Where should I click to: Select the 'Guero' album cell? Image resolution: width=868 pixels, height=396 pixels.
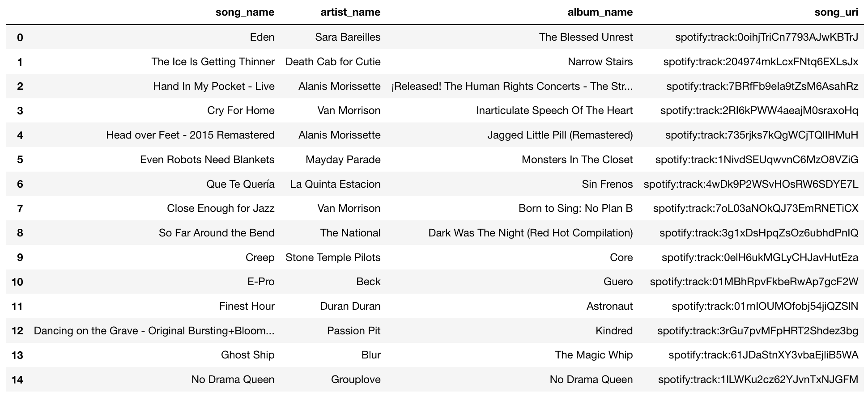point(618,282)
